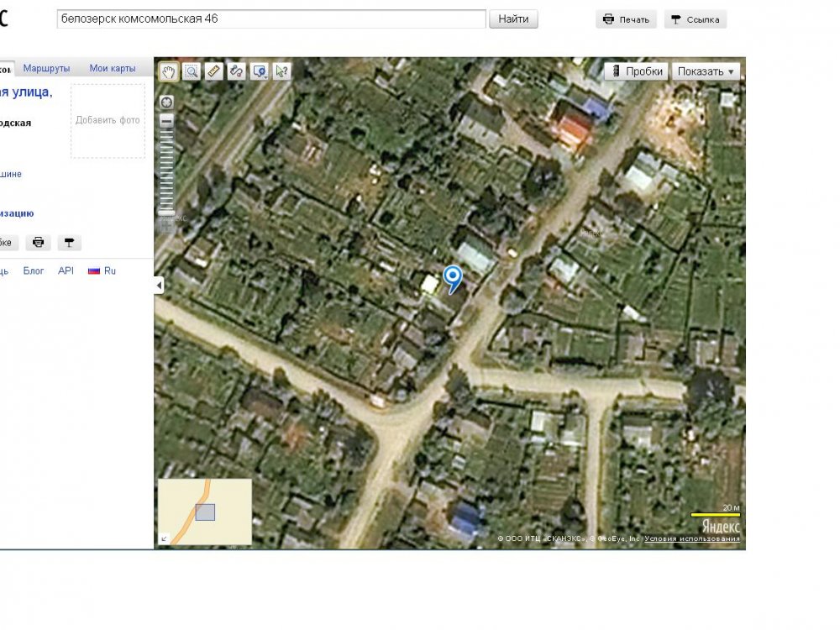Open the Показать dropdown
The height and width of the screenshot is (630, 840).
click(x=706, y=71)
